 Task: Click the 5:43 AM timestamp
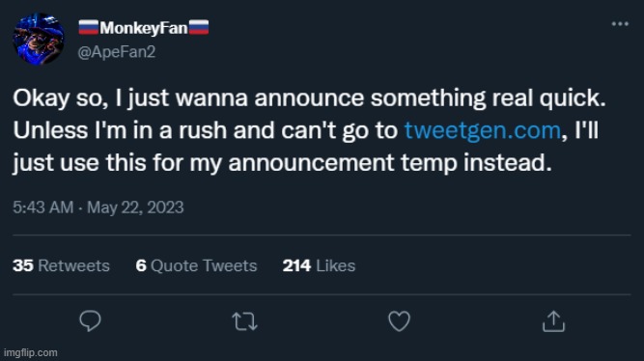pyautogui.click(x=43, y=207)
